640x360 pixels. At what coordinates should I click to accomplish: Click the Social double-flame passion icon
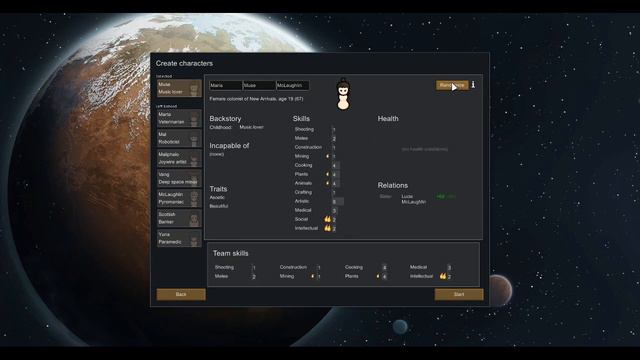(x=327, y=219)
